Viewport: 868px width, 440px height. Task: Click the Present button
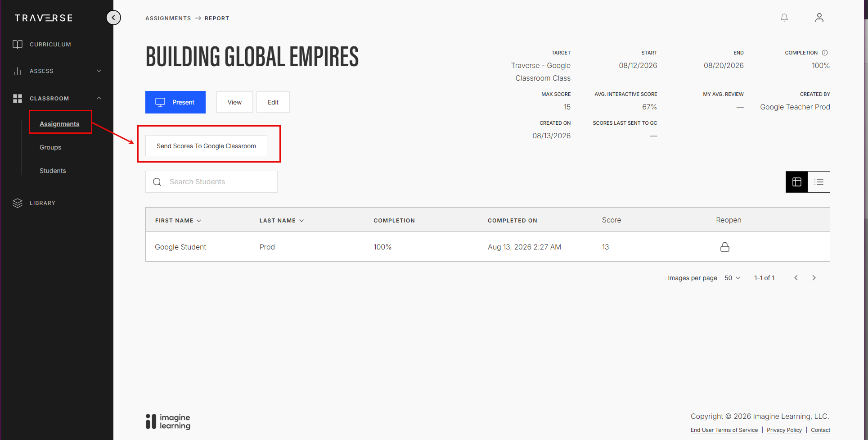pos(175,102)
